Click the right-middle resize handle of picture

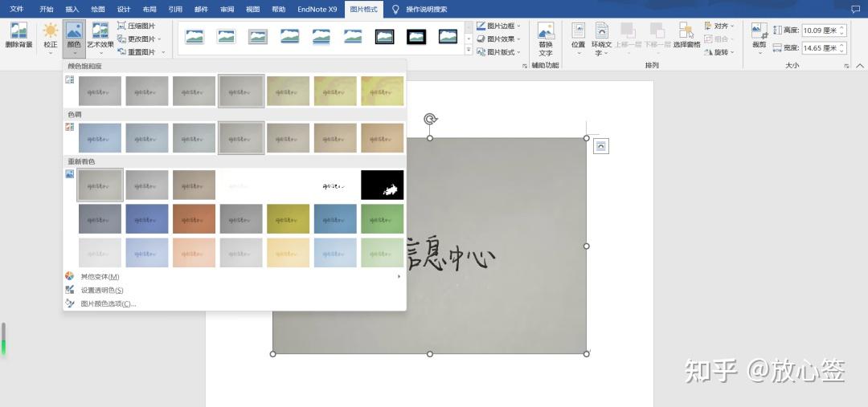coord(586,246)
